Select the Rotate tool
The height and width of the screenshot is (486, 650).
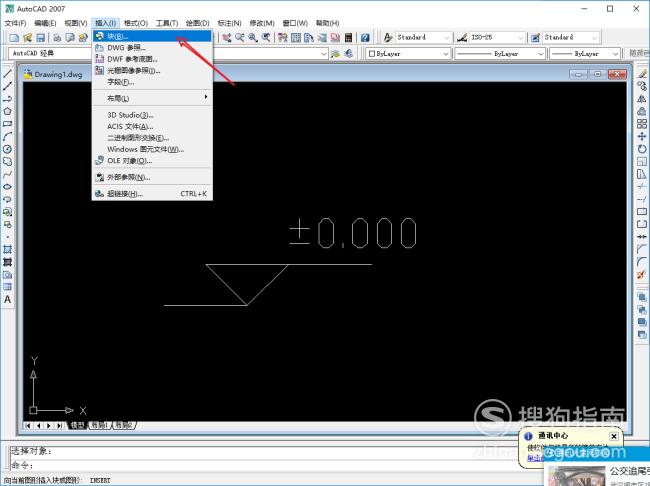coord(642,149)
